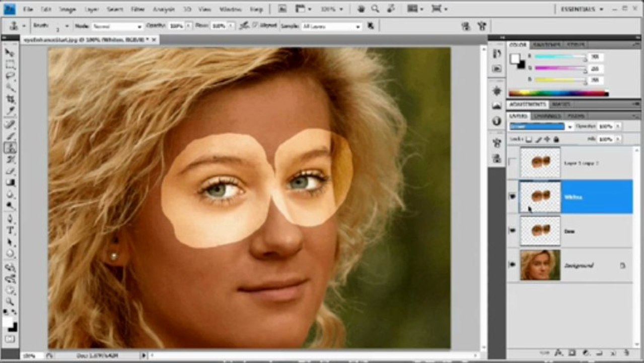Click the cyan color slider
Image resolution: width=644 pixels, height=363 pixels.
tap(560, 57)
